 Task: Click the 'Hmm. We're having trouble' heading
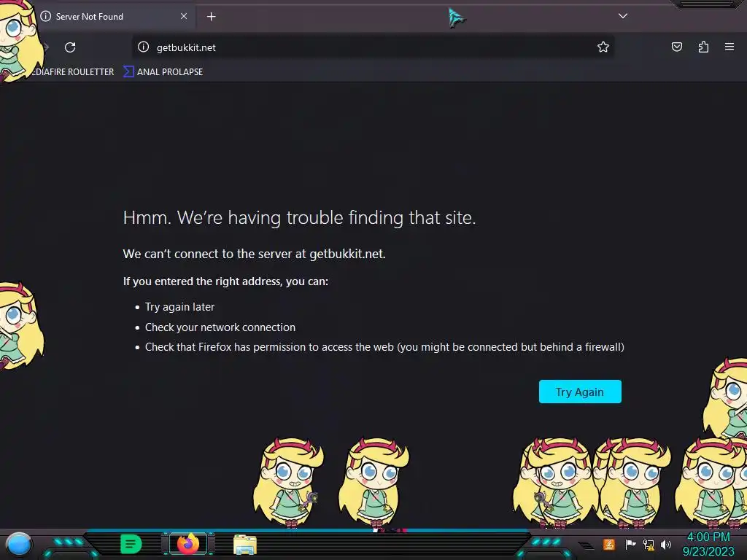click(299, 217)
